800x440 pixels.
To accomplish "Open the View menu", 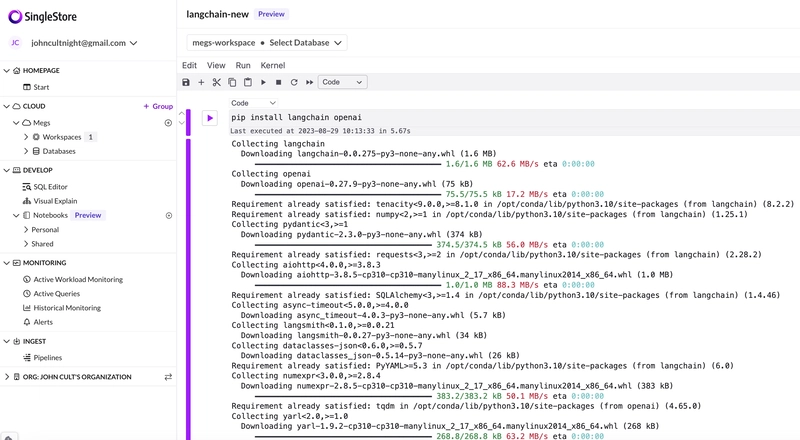I will tap(216, 65).
